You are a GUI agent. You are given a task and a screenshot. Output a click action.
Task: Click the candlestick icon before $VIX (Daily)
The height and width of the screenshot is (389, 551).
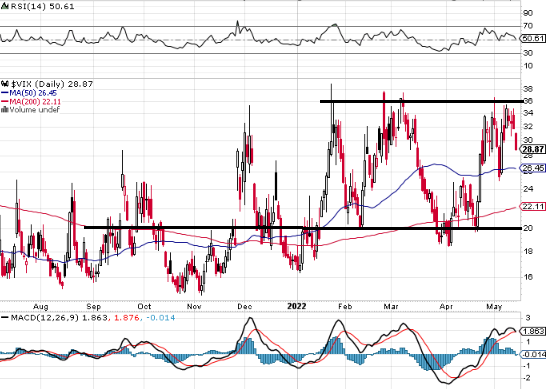[5, 84]
